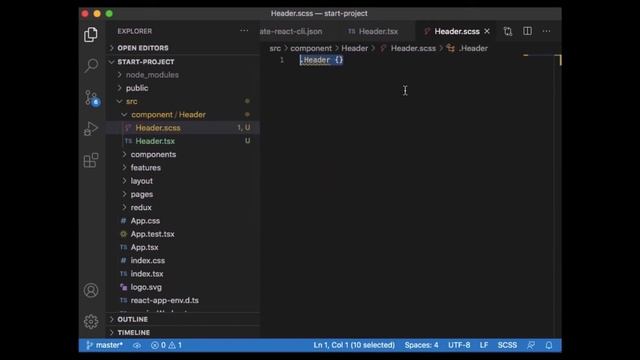Open Header.tsx in the file tree
640x360 pixels.
point(182,141)
